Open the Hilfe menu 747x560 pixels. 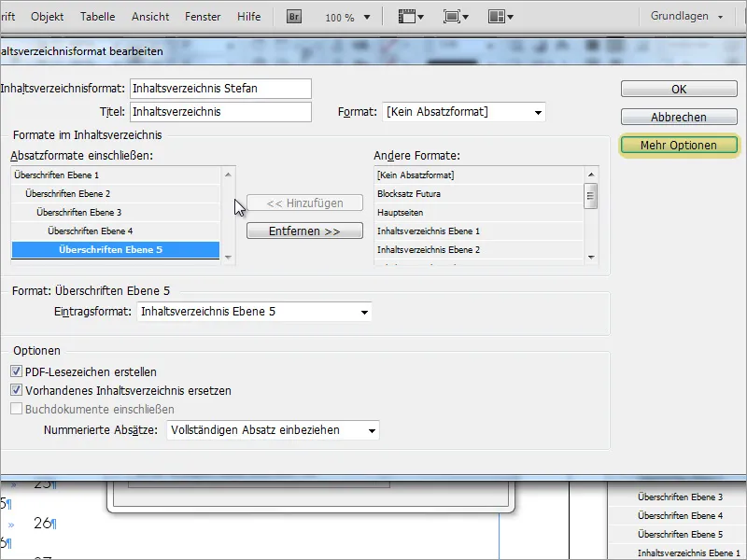click(248, 17)
